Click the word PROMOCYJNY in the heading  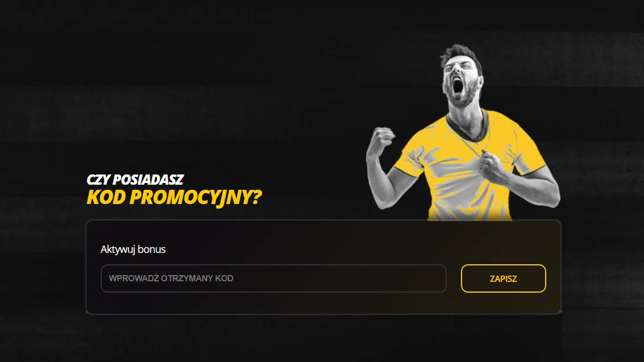(x=190, y=197)
